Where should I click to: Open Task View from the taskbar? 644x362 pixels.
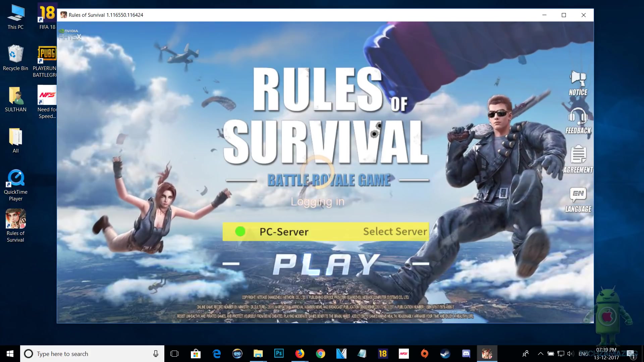coord(174,354)
